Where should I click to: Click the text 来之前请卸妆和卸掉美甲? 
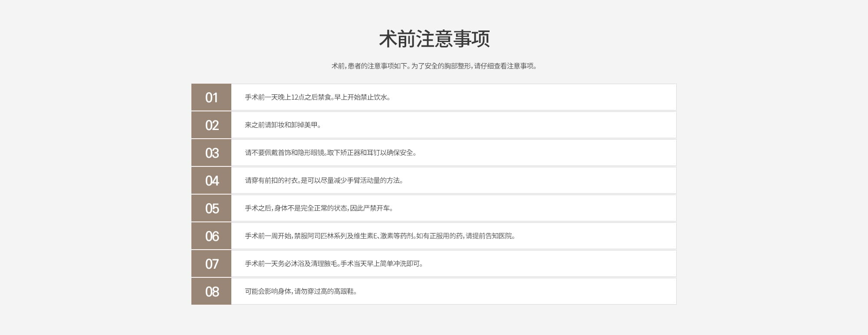pyautogui.click(x=283, y=125)
